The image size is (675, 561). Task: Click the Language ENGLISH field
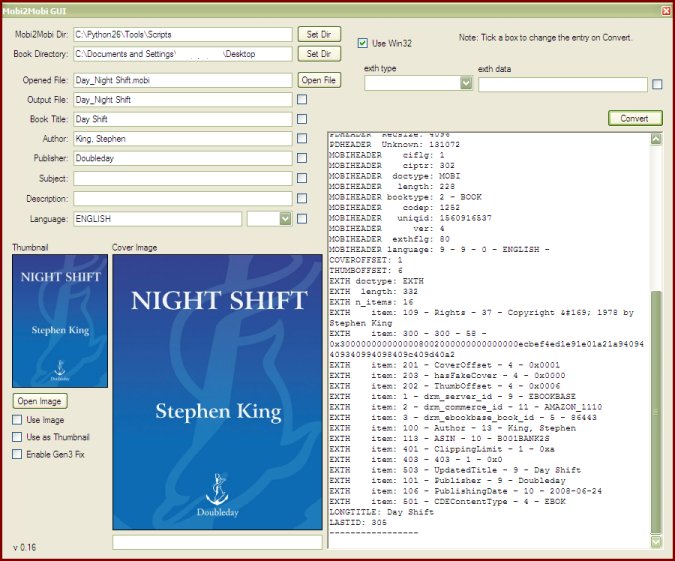(158, 219)
